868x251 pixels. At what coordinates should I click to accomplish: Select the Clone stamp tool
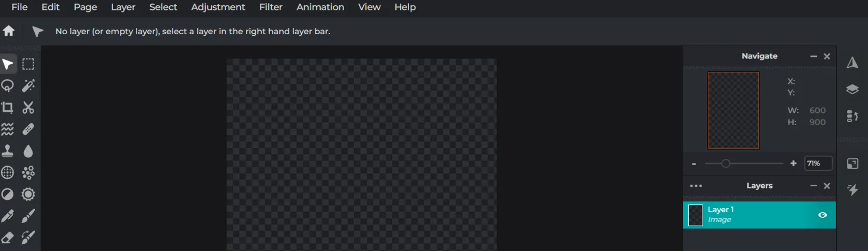click(8, 151)
